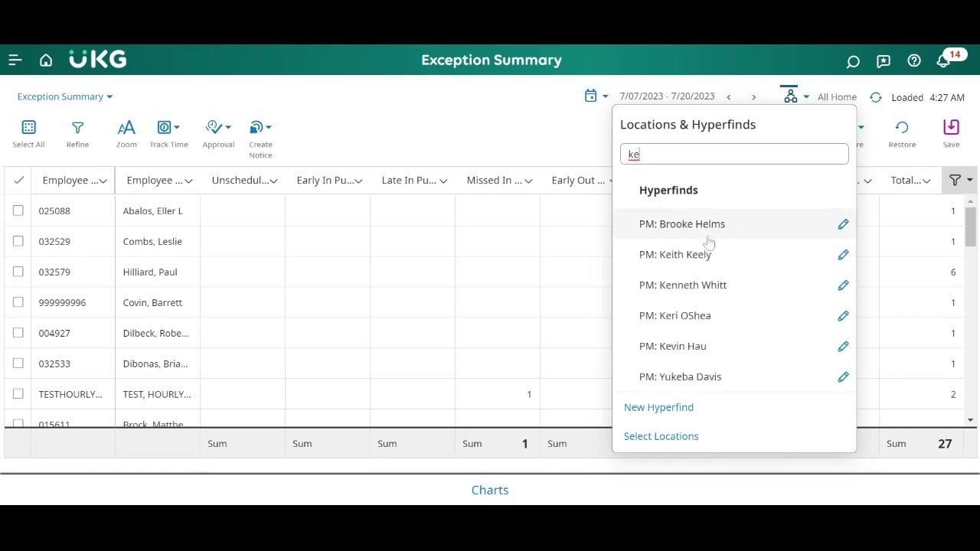Select the PM: Kenneth Whitt hyperfind

[x=683, y=285]
